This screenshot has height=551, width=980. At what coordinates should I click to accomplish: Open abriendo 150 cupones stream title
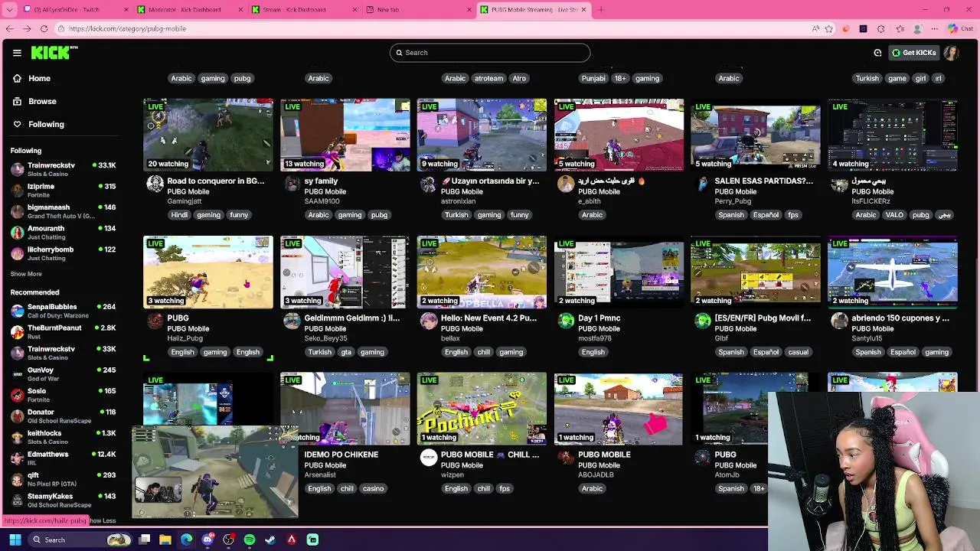click(x=900, y=318)
